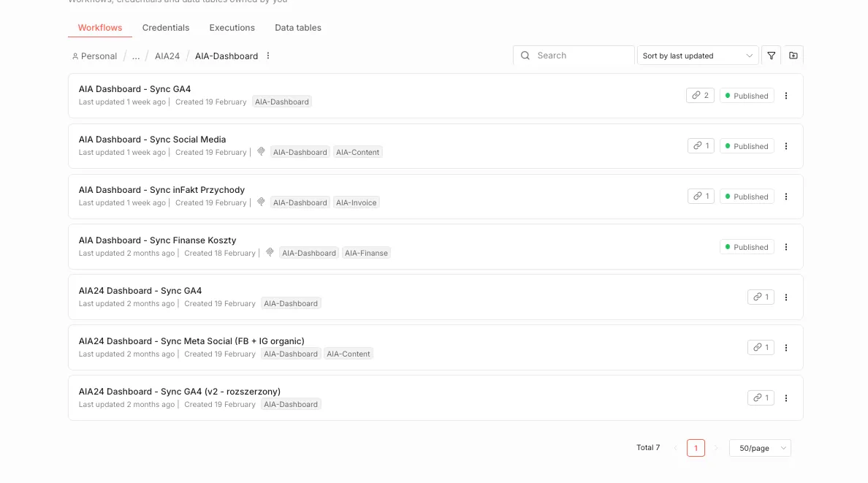This screenshot has width=868, height=483.
Task: Switch to the Workflows tab
Action: [x=99, y=28]
